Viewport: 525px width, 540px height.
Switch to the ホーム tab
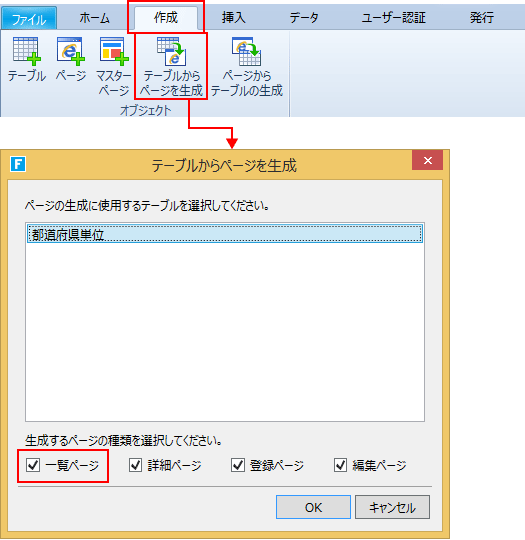95,18
